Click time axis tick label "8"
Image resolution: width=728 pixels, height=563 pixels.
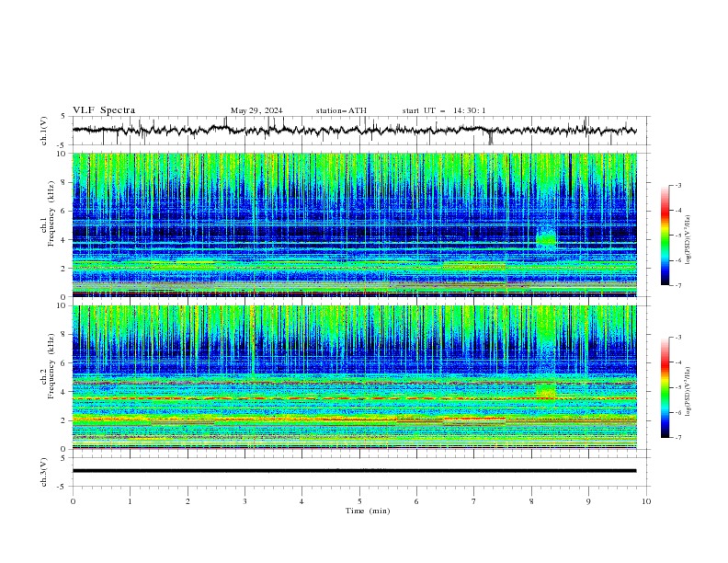(531, 501)
